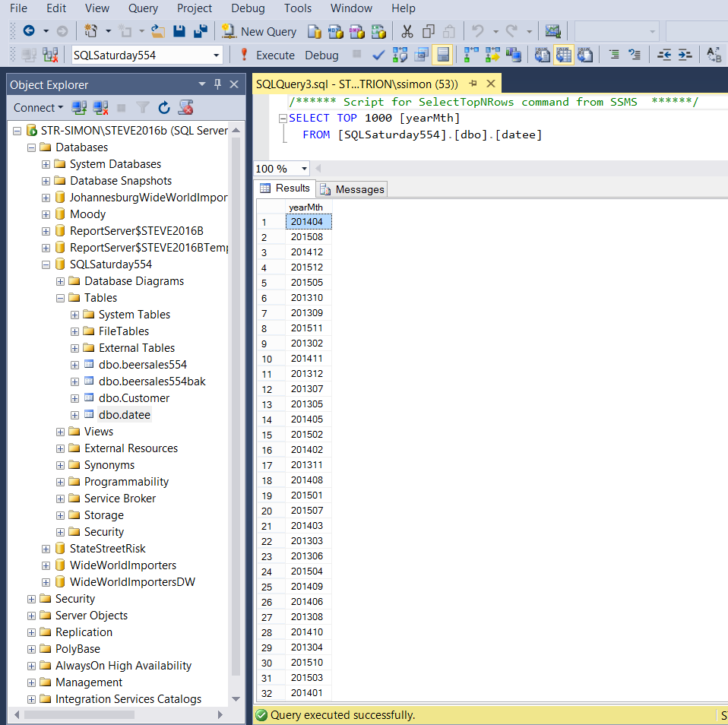
Task: Open the SQLSaturday554 database dropdown
Action: [217, 55]
